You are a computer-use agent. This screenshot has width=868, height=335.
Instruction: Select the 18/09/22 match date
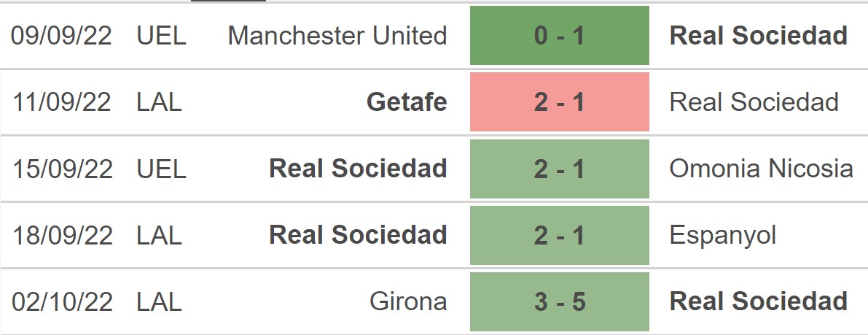(62, 235)
